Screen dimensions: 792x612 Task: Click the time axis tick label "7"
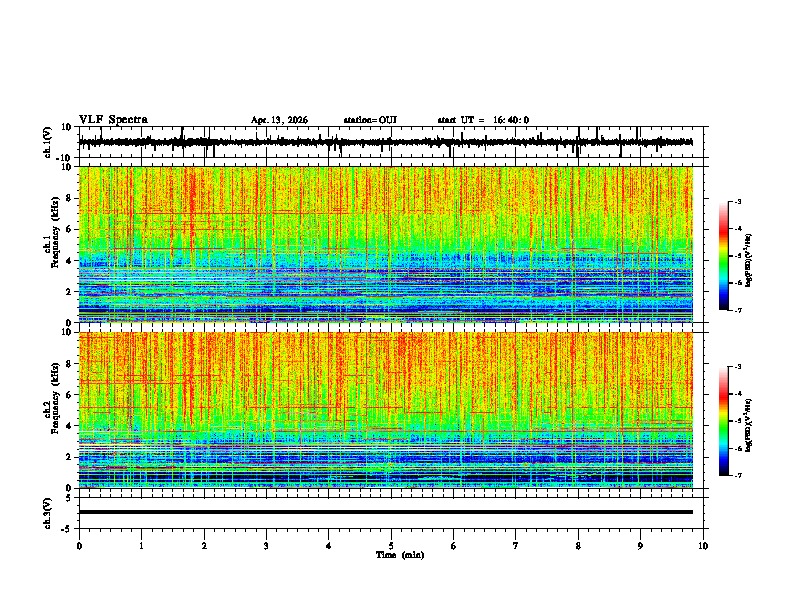click(x=516, y=546)
